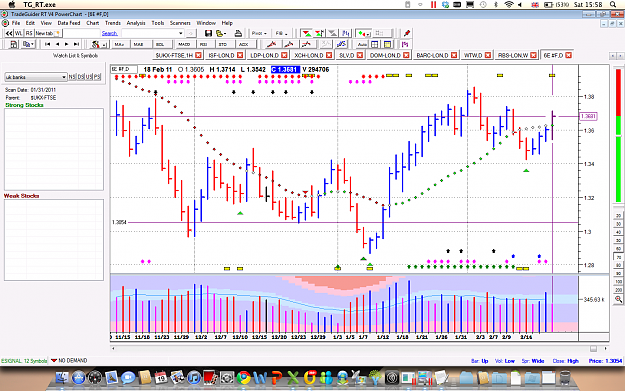Viewport: 625px width, 391px height.
Task: Select the second red trend-line drawing tool
Action: pos(289,44)
